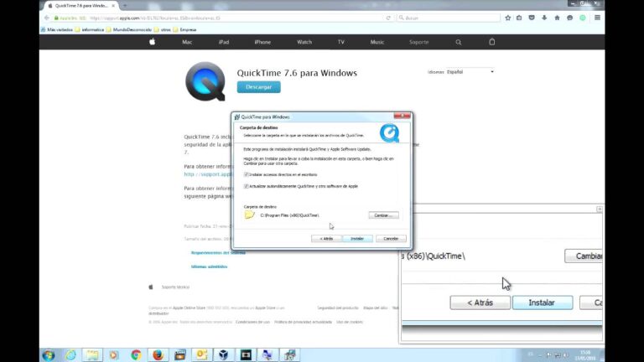Screen dimensions: 644x362
Task: Click Cancelar in the QuickTime installer
Action: (391, 239)
